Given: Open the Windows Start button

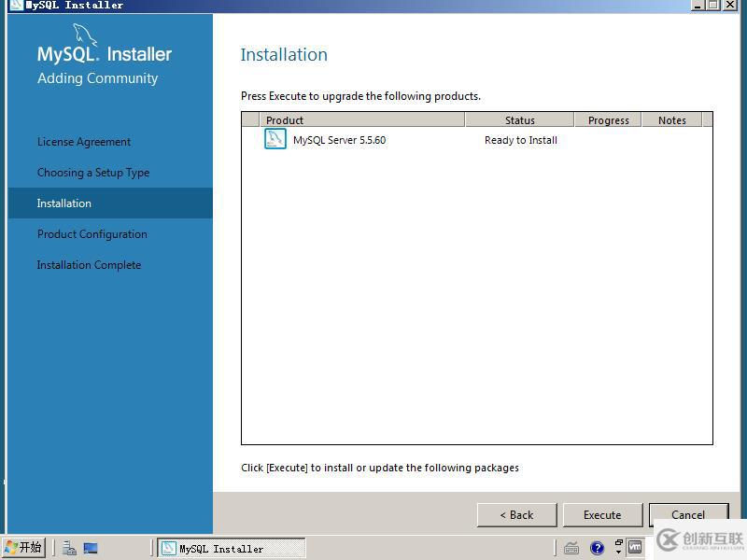Looking at the screenshot, I should coord(24,547).
